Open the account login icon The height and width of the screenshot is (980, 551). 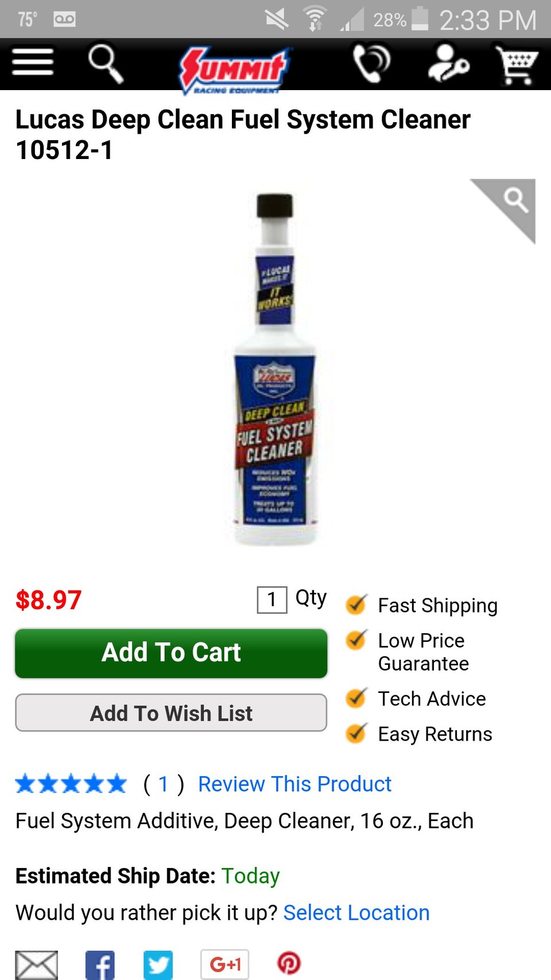click(448, 63)
